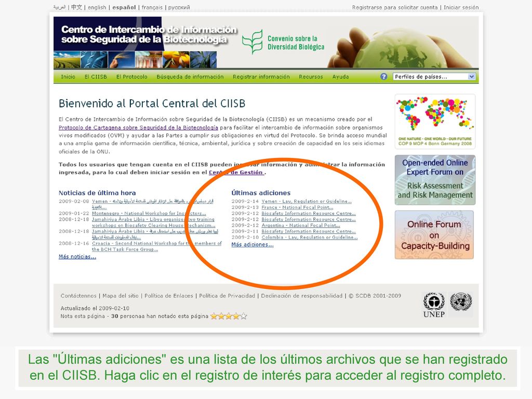
Task: Click Mapa del sitio footer link
Action: tap(121, 296)
